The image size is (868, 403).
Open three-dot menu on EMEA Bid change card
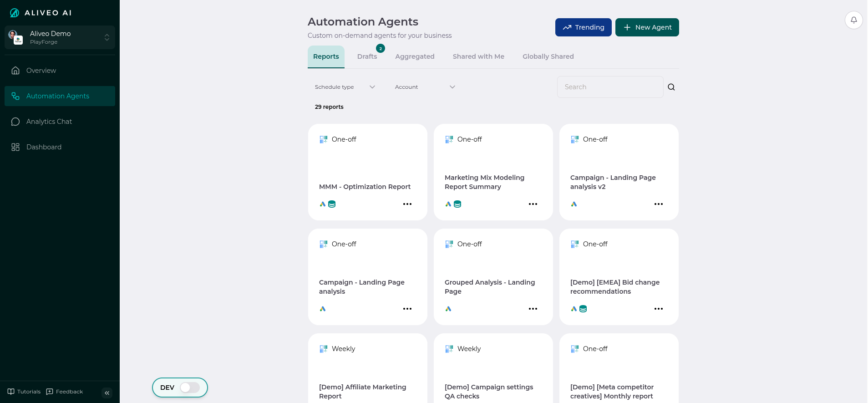click(658, 309)
